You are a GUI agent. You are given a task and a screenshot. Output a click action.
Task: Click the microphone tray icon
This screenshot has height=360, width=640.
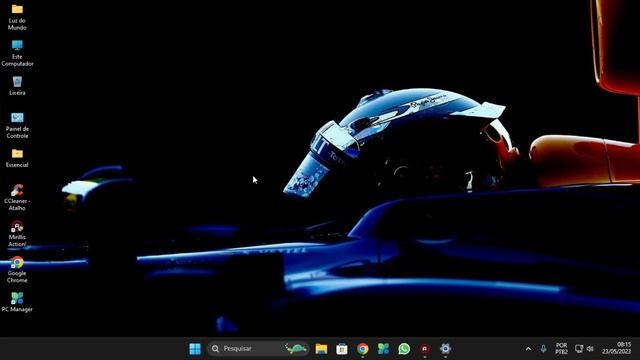(x=543, y=349)
